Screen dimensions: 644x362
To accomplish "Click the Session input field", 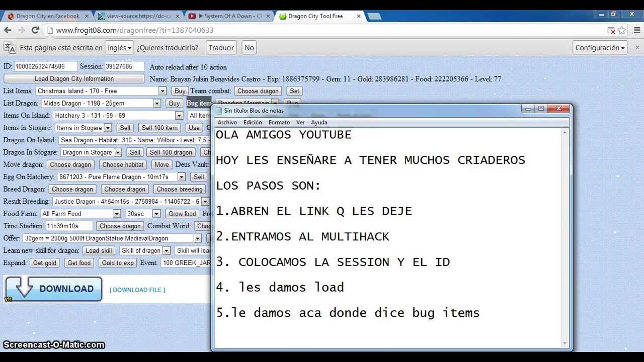I will click(x=124, y=66).
